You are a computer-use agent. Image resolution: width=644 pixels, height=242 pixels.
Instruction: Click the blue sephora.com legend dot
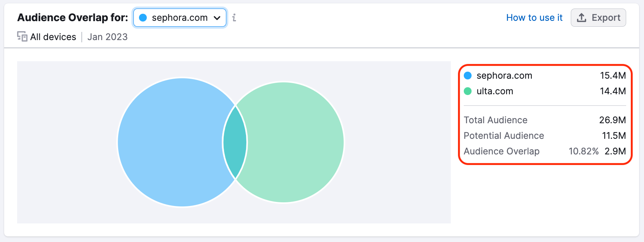click(x=468, y=76)
